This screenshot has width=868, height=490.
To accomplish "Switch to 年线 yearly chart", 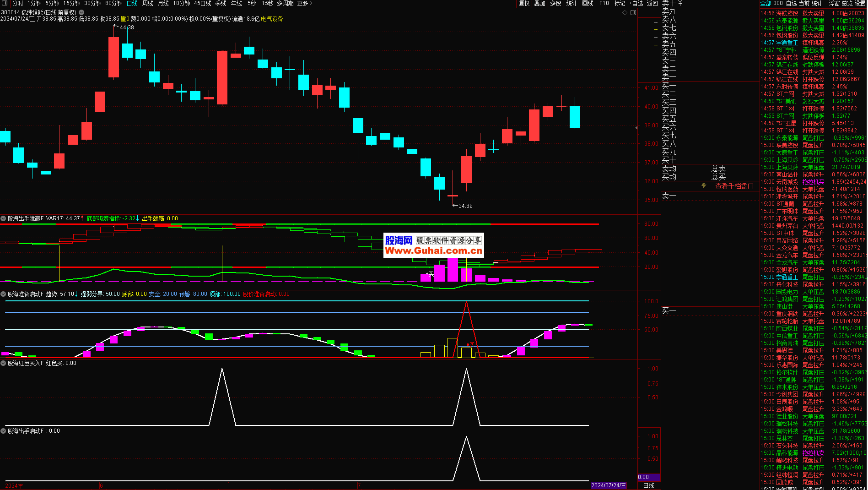I will coord(237,3).
